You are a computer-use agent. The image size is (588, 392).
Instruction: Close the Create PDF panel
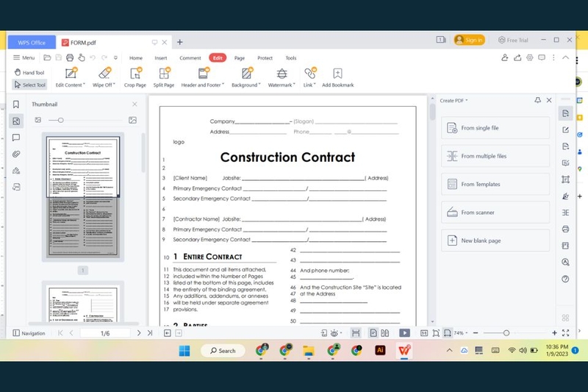(x=549, y=100)
